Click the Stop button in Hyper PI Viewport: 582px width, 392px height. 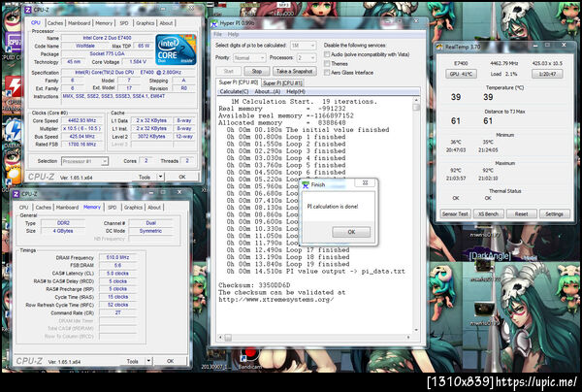256,71
